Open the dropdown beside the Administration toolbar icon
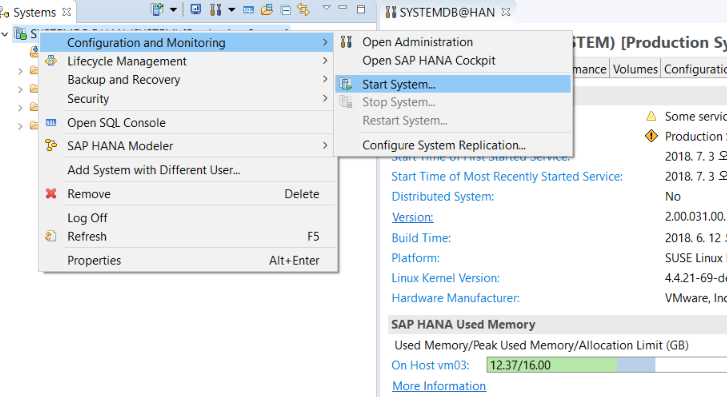 [x=231, y=10]
